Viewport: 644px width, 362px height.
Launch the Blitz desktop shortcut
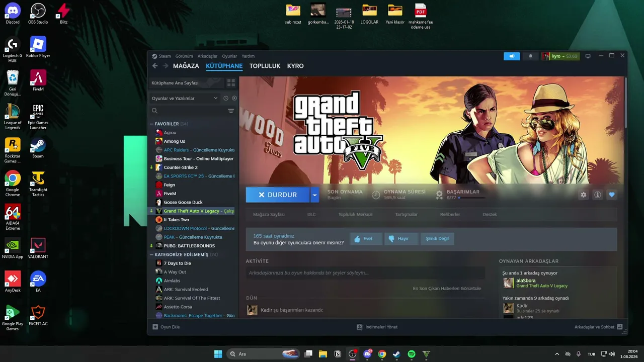[x=64, y=14]
